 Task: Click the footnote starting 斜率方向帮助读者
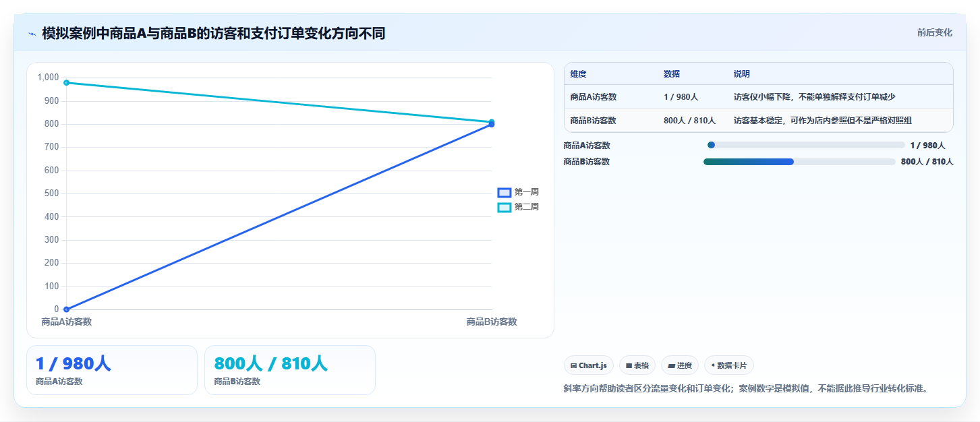click(745, 389)
